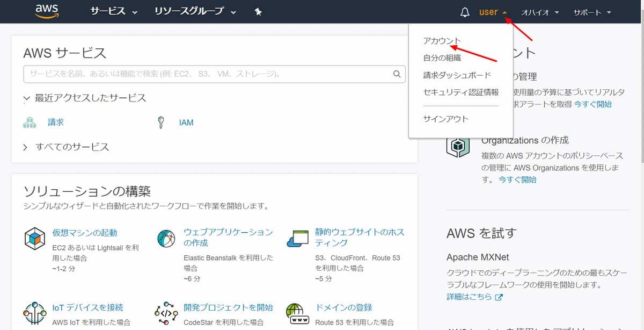Click the ウェブアプリケーションの作成 globe icon

point(166,237)
